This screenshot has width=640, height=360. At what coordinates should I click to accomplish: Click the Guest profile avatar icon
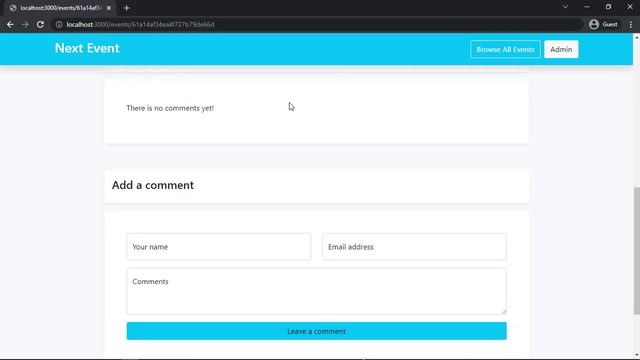594,24
